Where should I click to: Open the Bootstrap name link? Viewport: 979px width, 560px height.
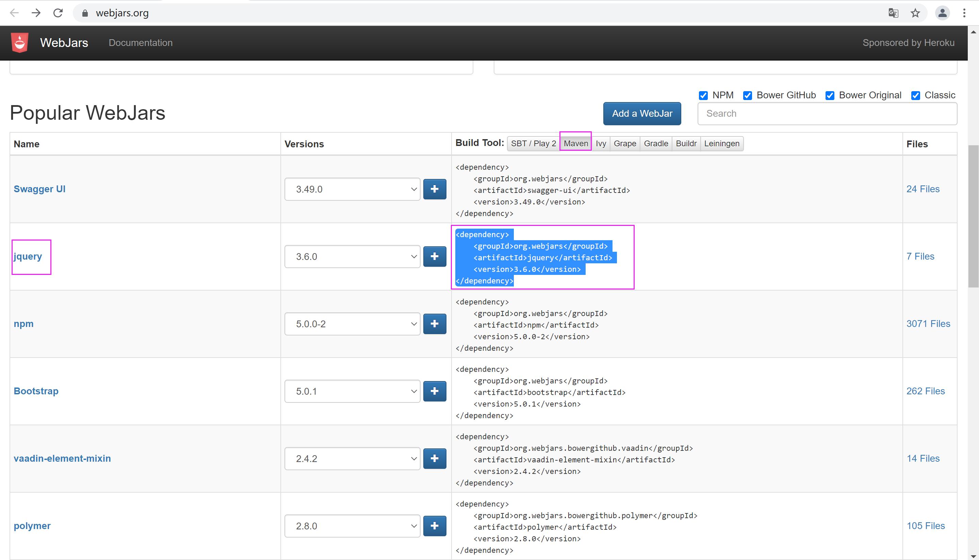pyautogui.click(x=36, y=391)
